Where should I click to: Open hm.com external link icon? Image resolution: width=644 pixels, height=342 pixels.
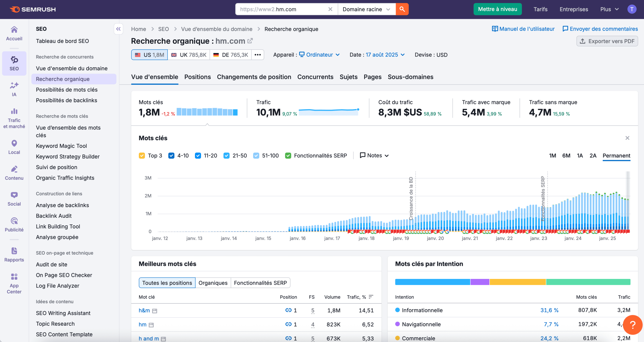[x=250, y=41]
